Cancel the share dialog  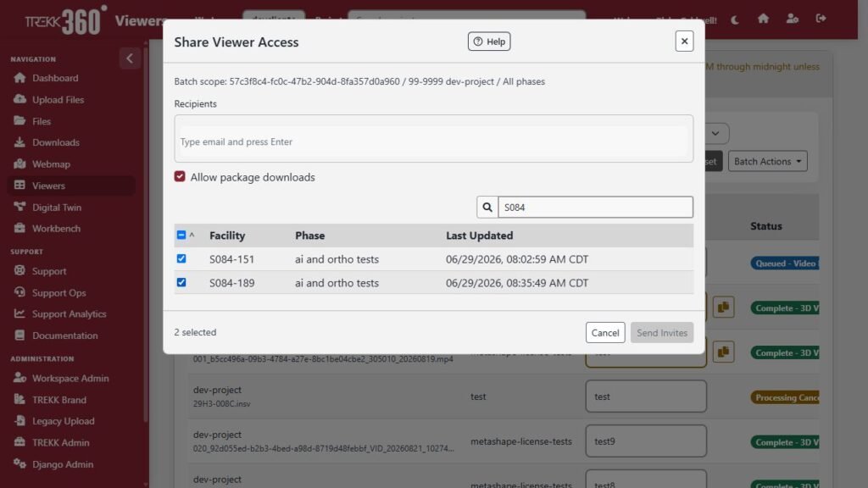click(605, 332)
